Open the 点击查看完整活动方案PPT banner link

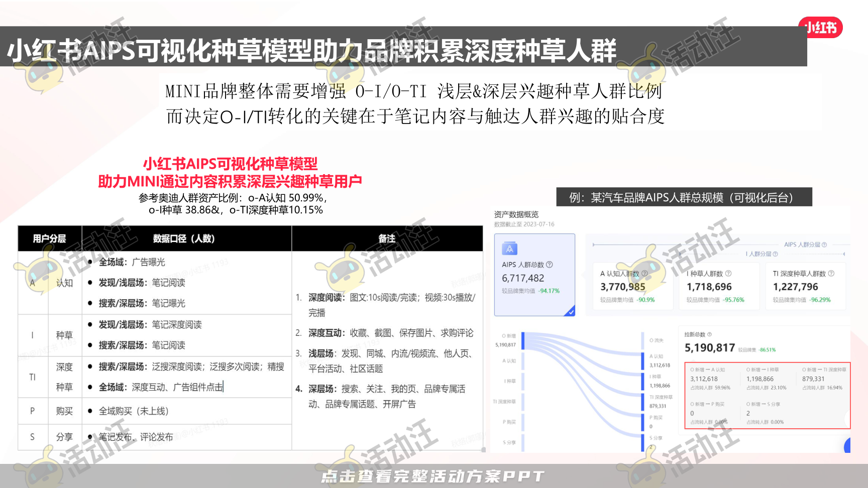[x=432, y=476]
